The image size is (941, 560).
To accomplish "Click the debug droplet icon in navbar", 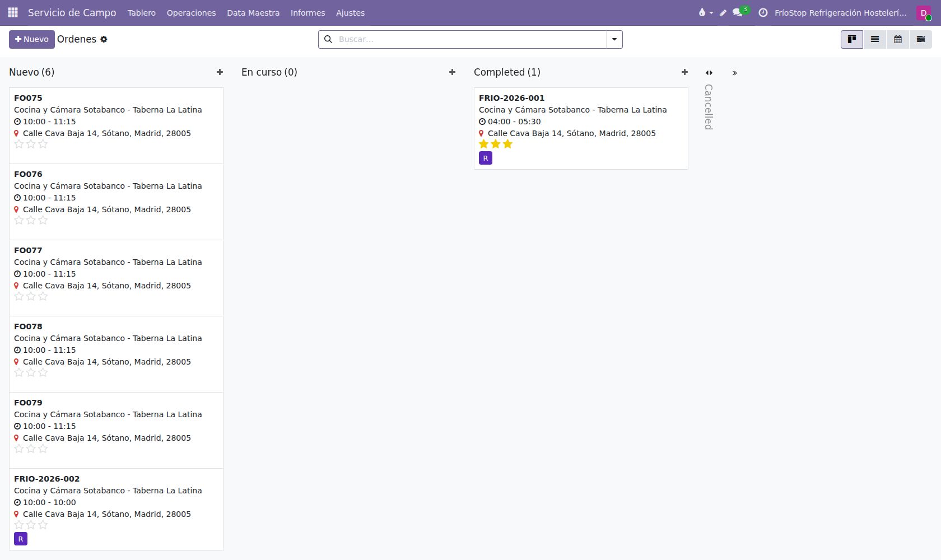I will (705, 12).
